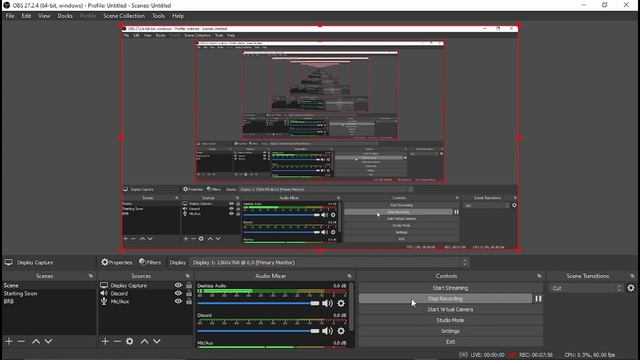Image resolution: width=640 pixels, height=360 pixels.
Task: Click the preview canvas thumbnail
Action: (320, 138)
